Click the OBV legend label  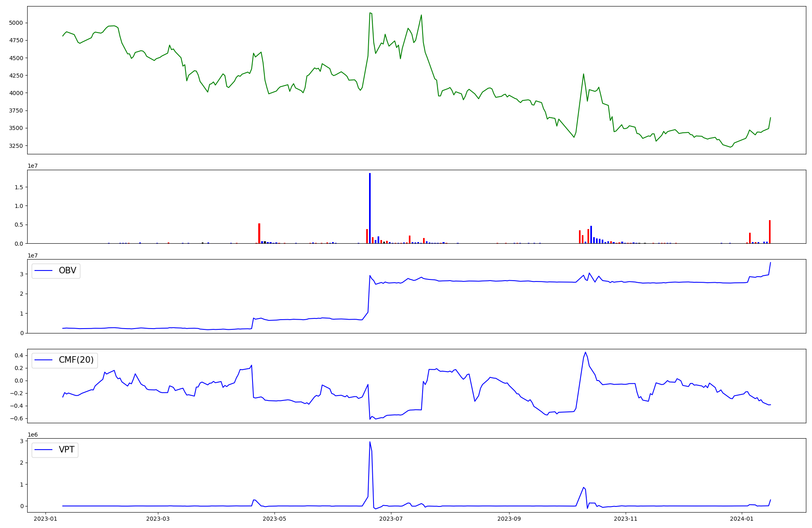tap(67, 271)
